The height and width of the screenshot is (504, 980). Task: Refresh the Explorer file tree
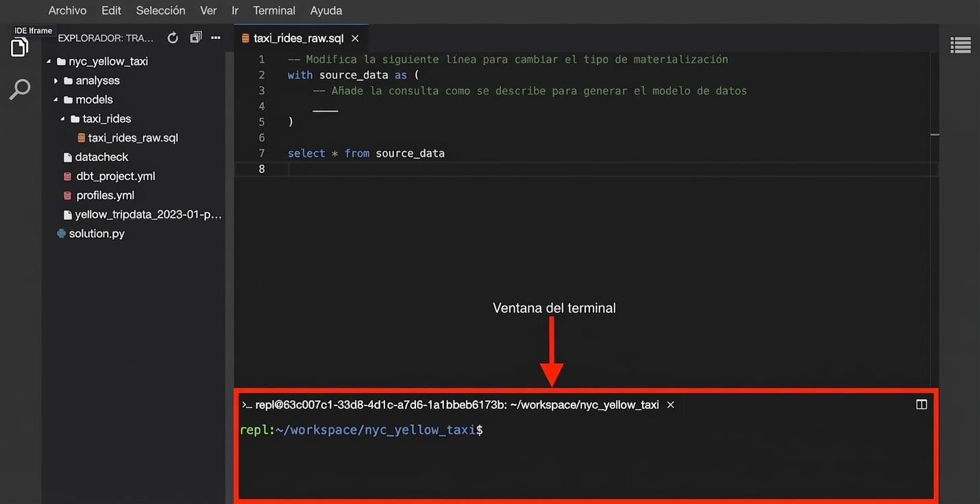(x=173, y=38)
